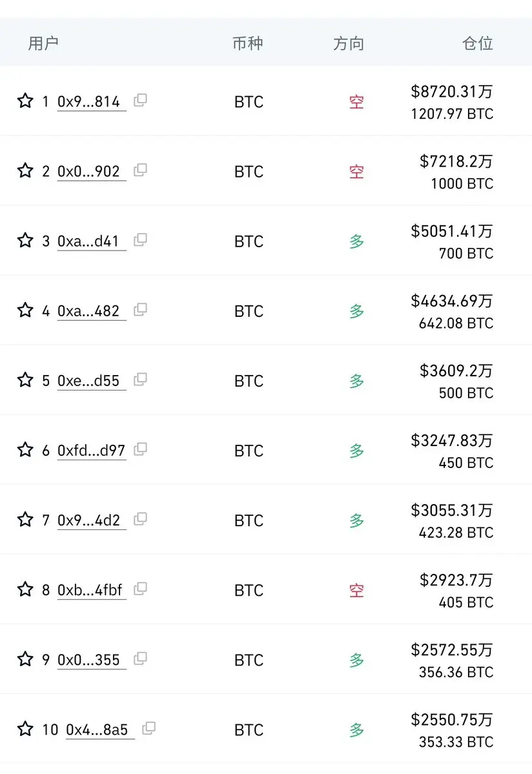Star the rank 9 user 0x0...355

pos(25,659)
